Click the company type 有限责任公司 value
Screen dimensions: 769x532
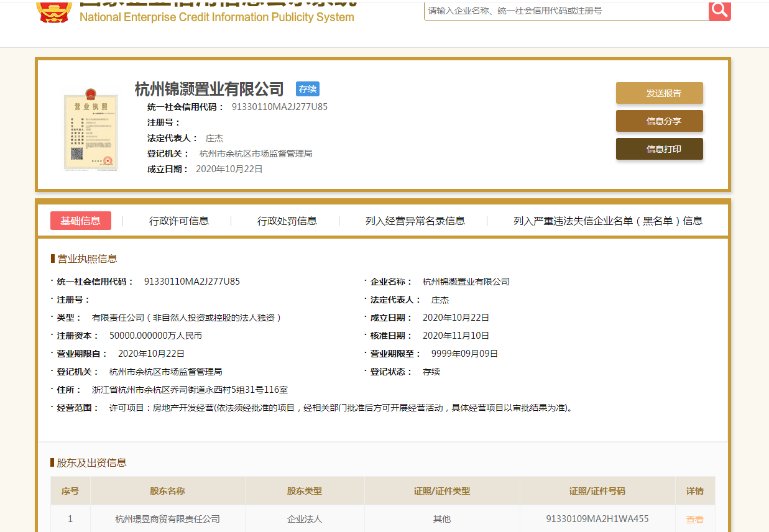187,318
